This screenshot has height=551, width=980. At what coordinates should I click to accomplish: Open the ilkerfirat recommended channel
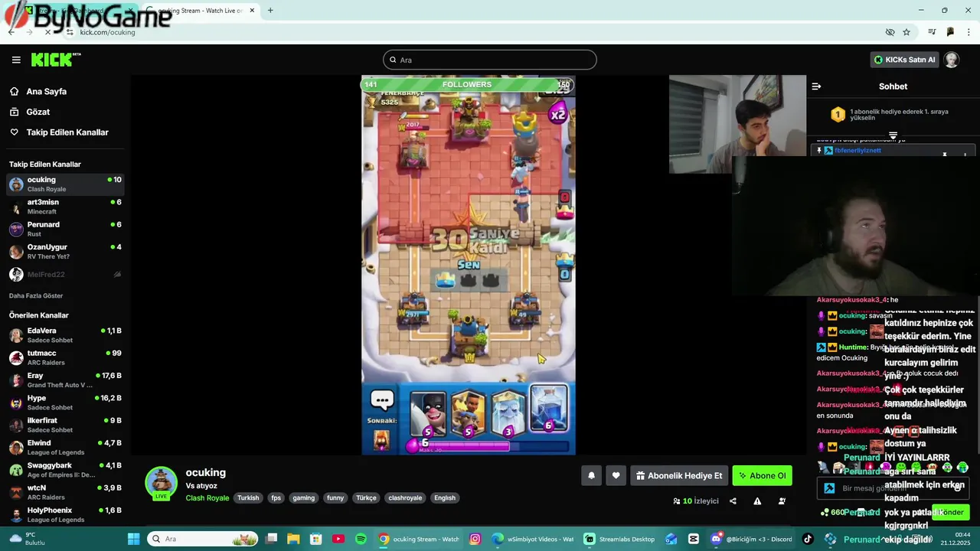point(64,425)
